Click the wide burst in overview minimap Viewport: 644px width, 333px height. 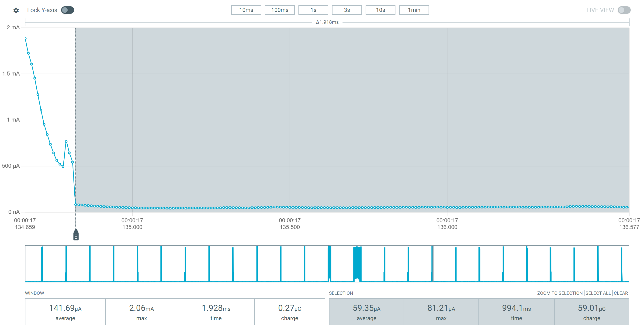(x=357, y=264)
